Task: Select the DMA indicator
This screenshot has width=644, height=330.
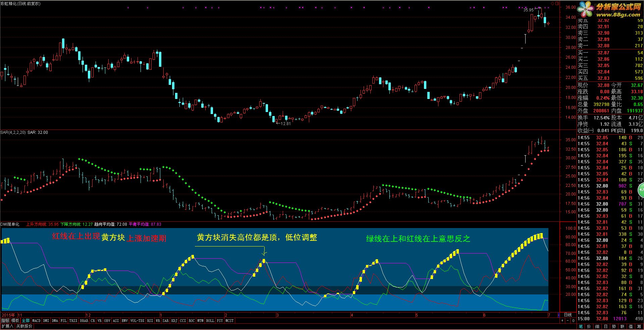Action: click(x=55, y=321)
